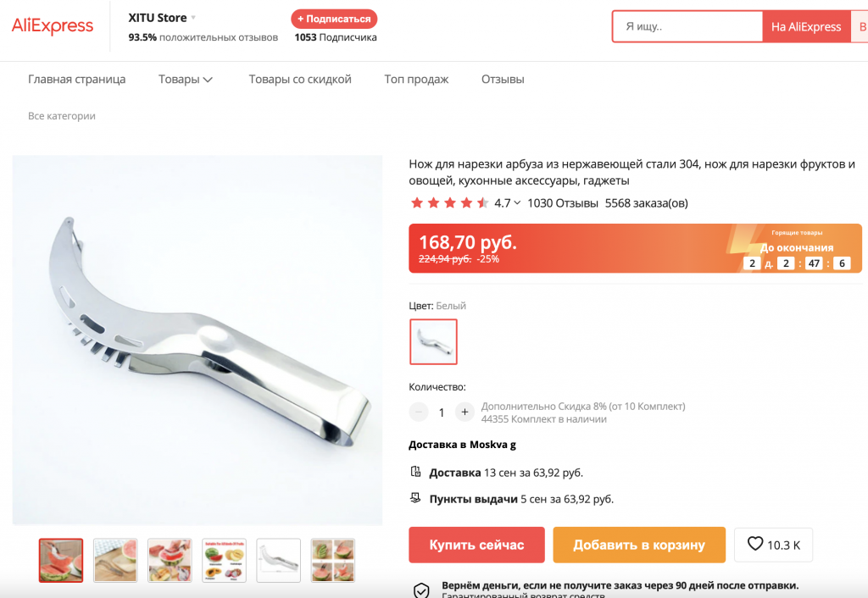Expand the Товары menu chevron
868x598 pixels.
coord(209,80)
